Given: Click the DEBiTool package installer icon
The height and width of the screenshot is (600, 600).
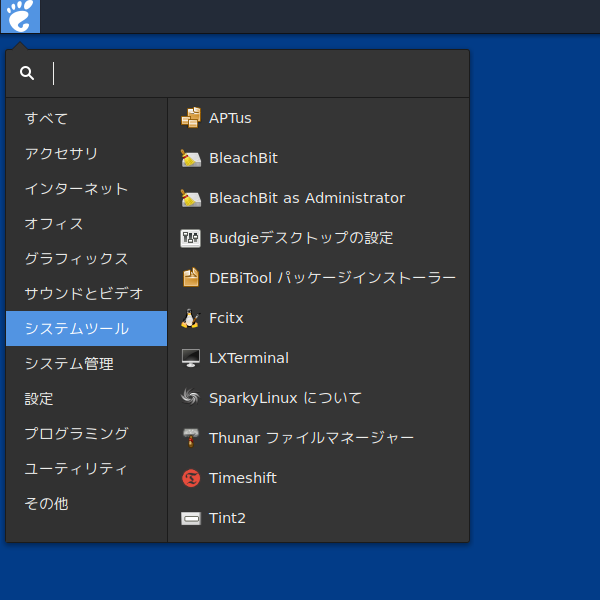Looking at the screenshot, I should tap(191, 278).
